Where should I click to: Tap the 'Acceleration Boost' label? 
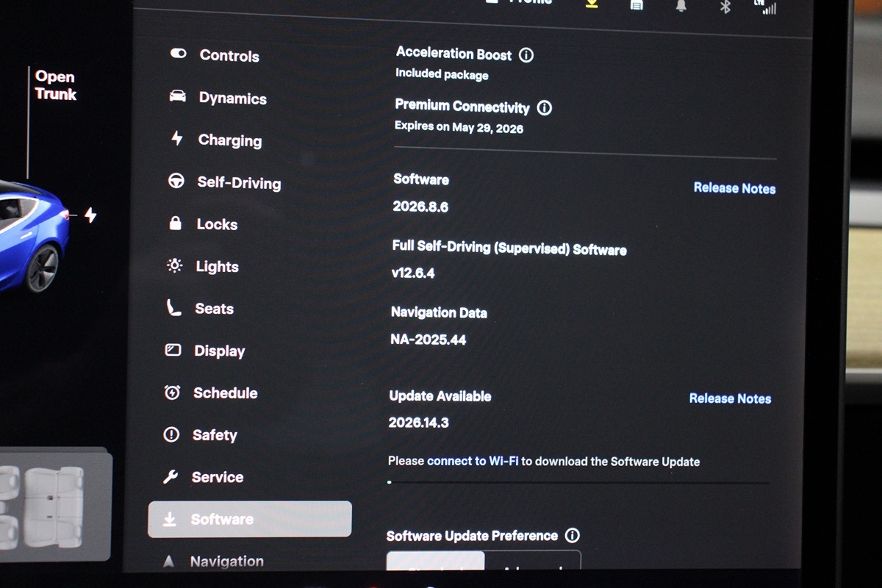coord(453,53)
